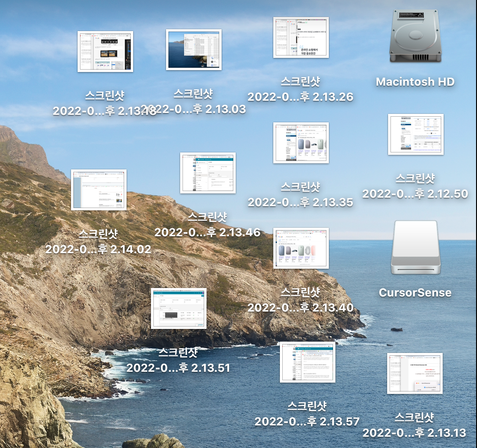Image resolution: width=477 pixels, height=448 pixels.
Task: Click the 'CursorSense' label text
Action: 415,293
